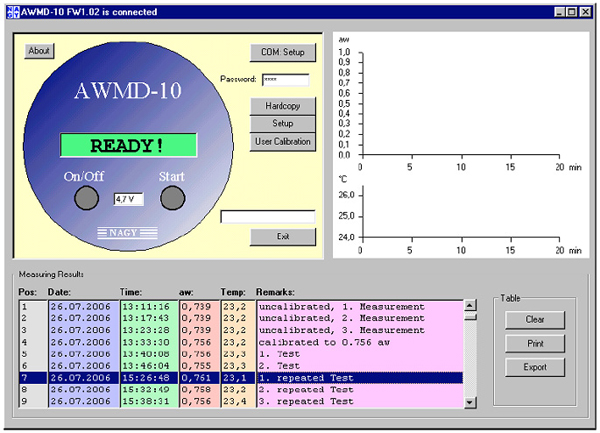Click the 'aw:' column header

pyautogui.click(x=186, y=292)
